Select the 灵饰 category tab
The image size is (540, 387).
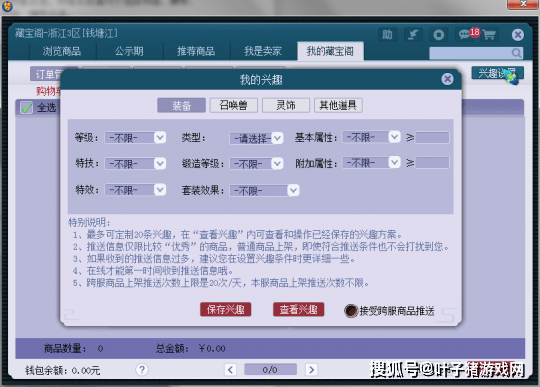click(286, 105)
